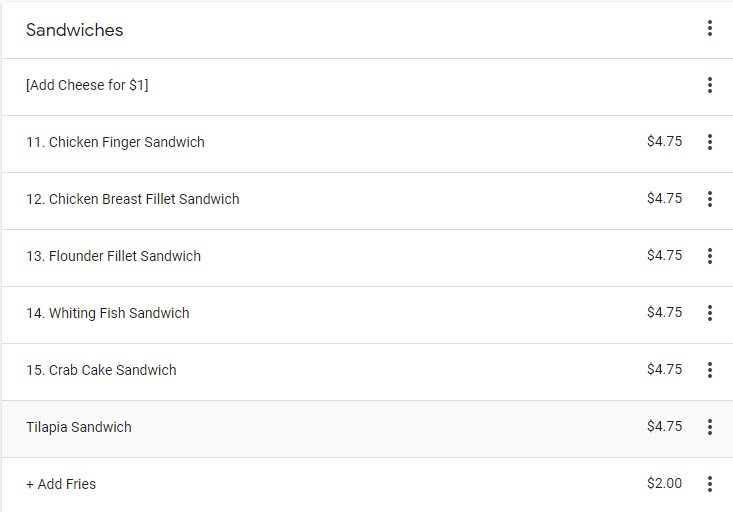733x512 pixels.
Task: Open 12. Chicken Breast Fillet Sandwich item
Action: (133, 199)
